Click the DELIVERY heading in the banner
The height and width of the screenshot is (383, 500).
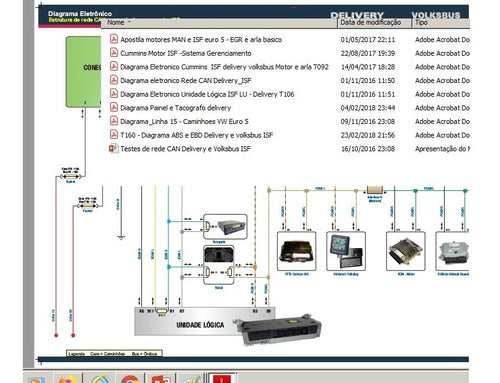pos(357,15)
